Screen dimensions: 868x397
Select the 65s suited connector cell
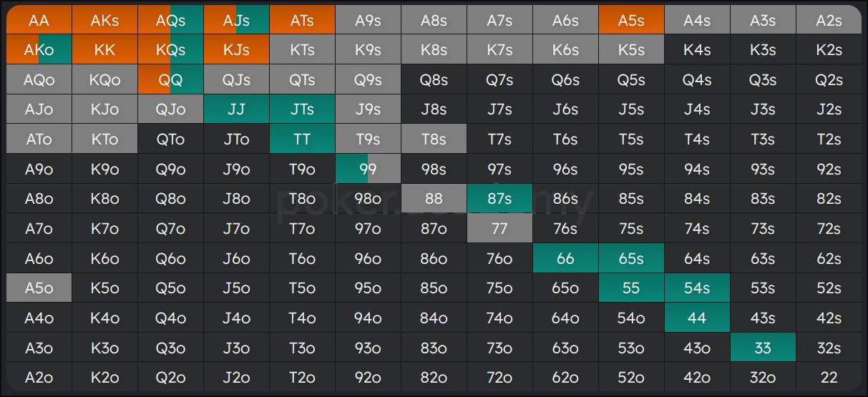(x=631, y=259)
